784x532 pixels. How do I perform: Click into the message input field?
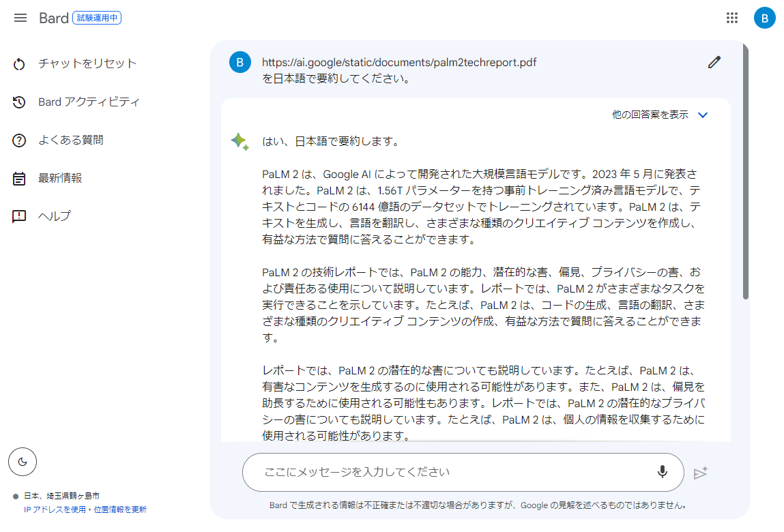click(463, 473)
